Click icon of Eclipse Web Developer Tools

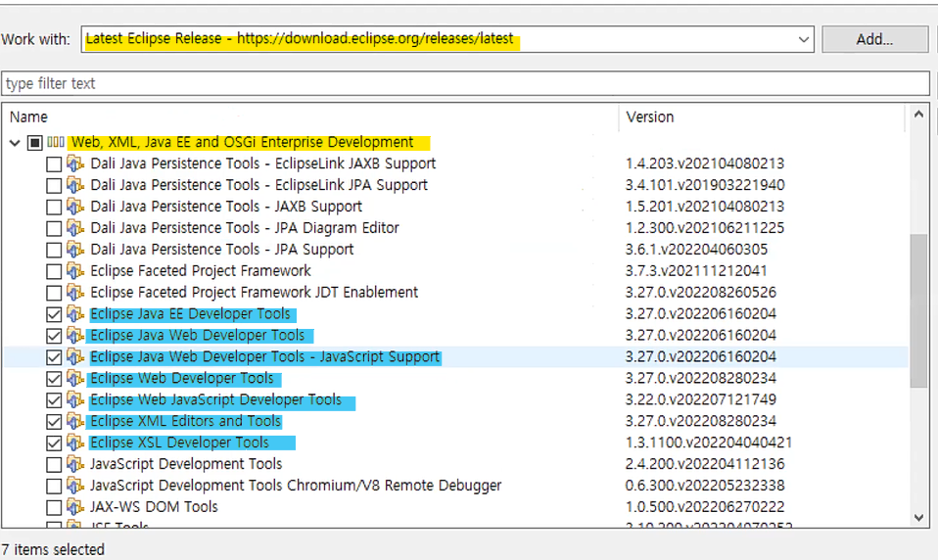[74, 378]
